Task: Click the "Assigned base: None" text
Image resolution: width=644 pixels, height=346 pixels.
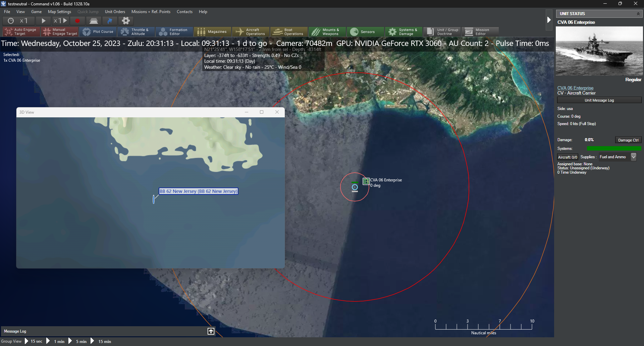Action: [x=575, y=164]
